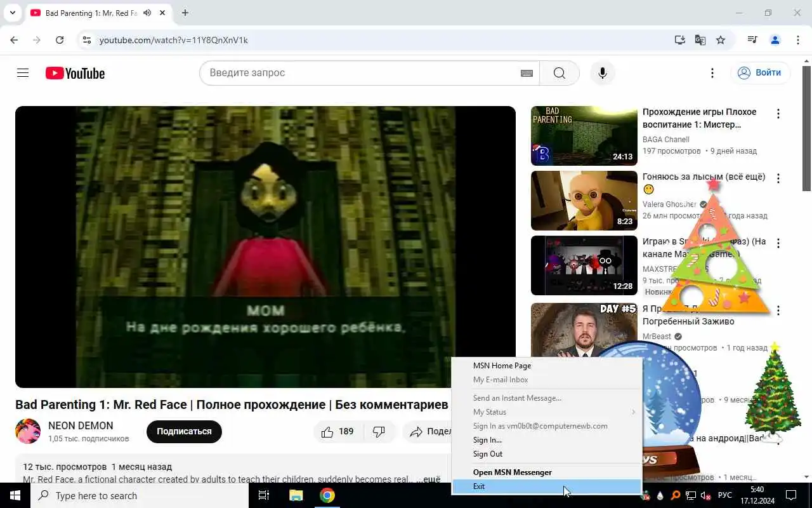
Task: Expand the My Status submenu
Action: tap(547, 412)
